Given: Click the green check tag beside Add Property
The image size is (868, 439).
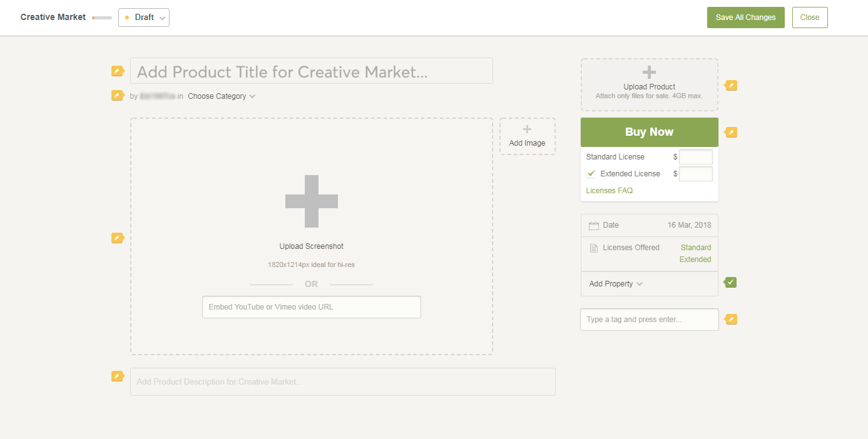Looking at the screenshot, I should point(731,282).
